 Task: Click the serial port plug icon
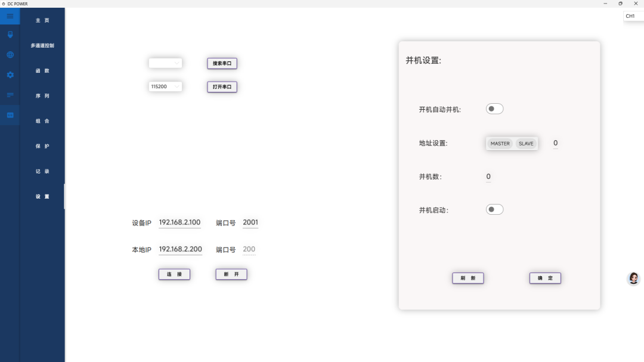coord(10,35)
